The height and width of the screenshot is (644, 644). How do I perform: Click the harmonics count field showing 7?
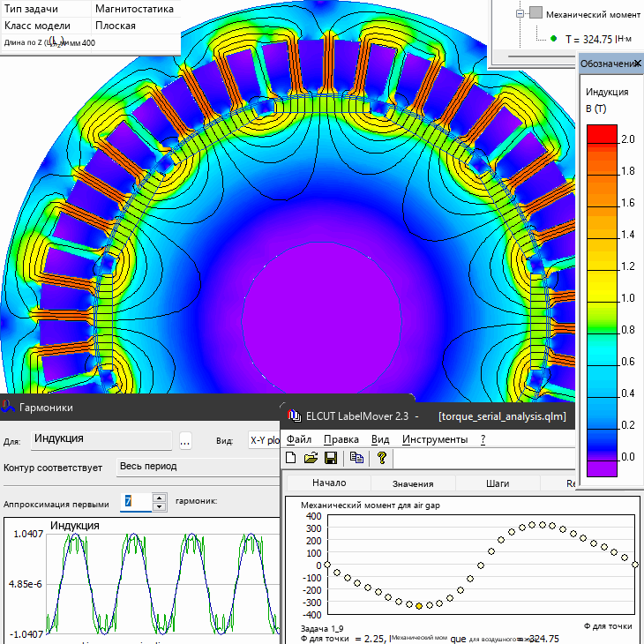[x=136, y=501]
